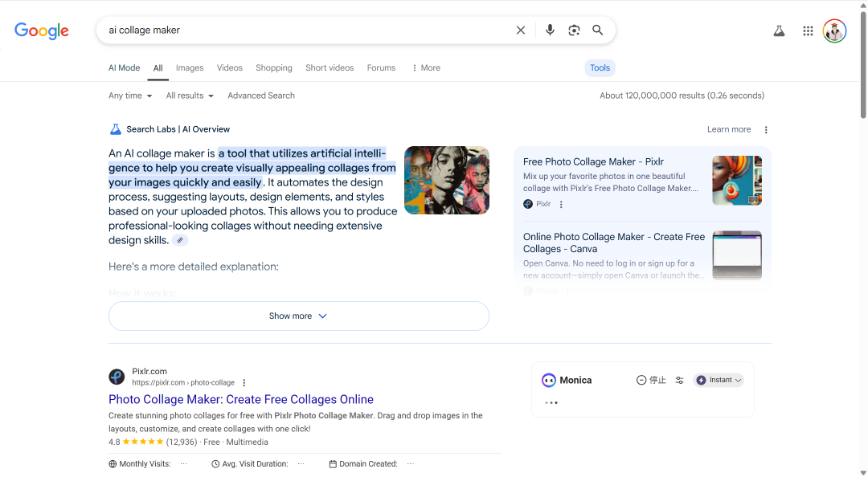Stop Monica's response generation
This screenshot has height=477, width=868.
pos(651,380)
